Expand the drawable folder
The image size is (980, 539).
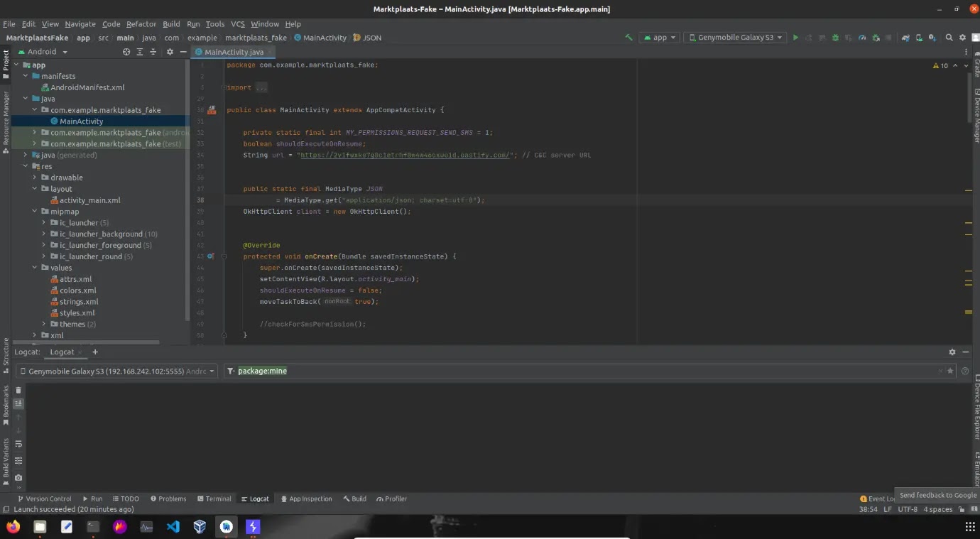click(35, 178)
